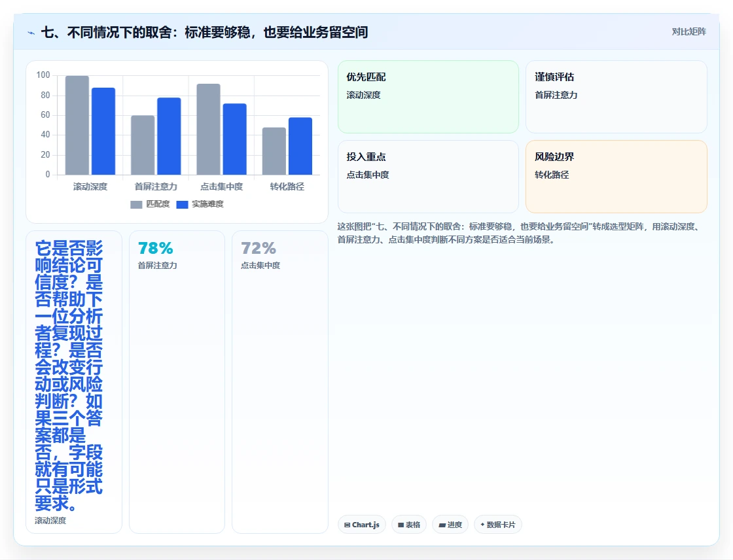733x560 pixels.
Task: Click the gray 首屏注意力 bar
Action: [143, 145]
